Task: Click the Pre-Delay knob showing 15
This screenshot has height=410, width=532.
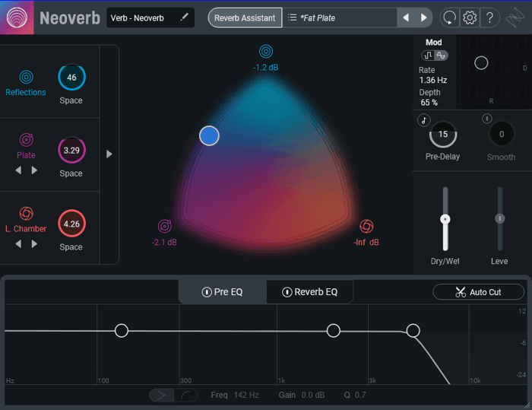Action: (x=443, y=134)
